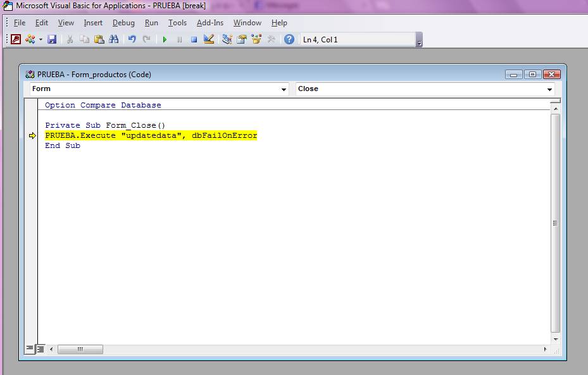Stop execution with the Reset square icon

(194, 39)
